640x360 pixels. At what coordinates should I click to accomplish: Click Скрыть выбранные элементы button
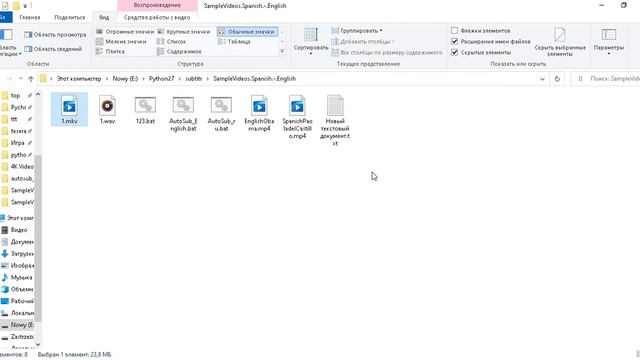point(560,42)
